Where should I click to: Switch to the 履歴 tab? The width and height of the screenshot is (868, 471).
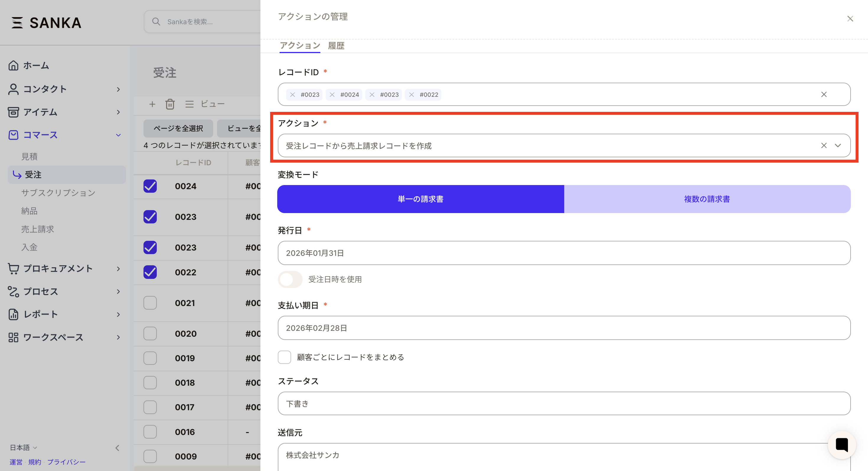pyautogui.click(x=336, y=45)
